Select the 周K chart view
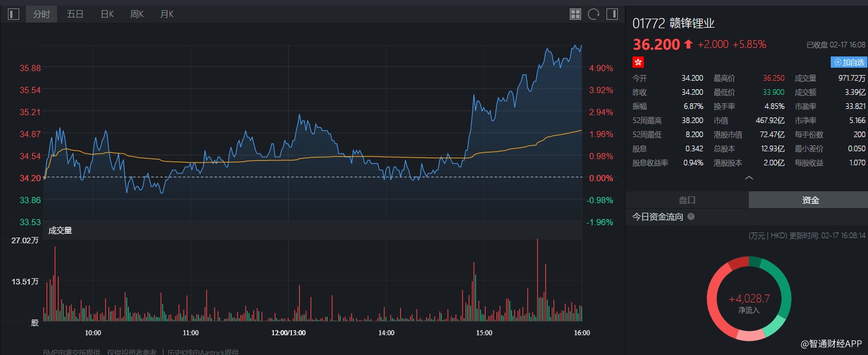This screenshot has height=355, width=868. point(137,14)
